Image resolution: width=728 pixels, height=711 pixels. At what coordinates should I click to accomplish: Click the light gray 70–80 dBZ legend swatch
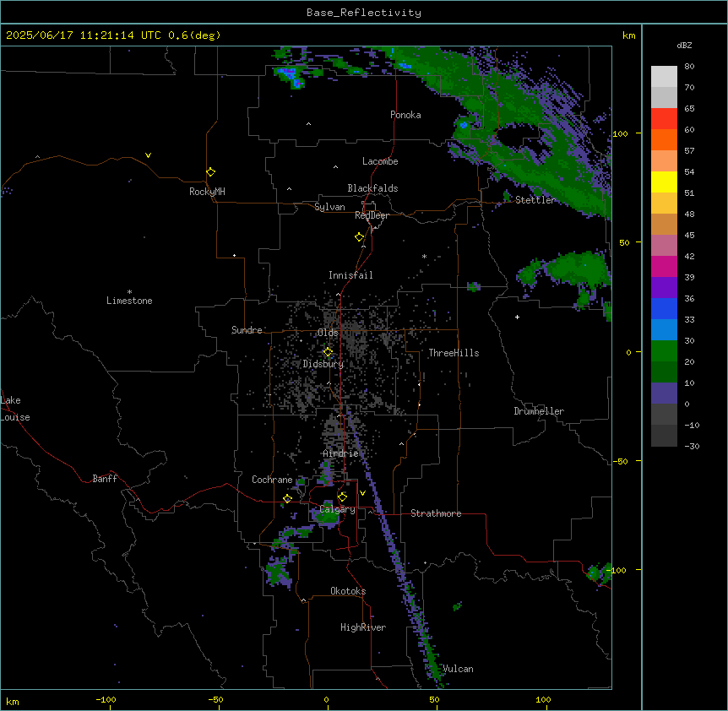[664, 77]
